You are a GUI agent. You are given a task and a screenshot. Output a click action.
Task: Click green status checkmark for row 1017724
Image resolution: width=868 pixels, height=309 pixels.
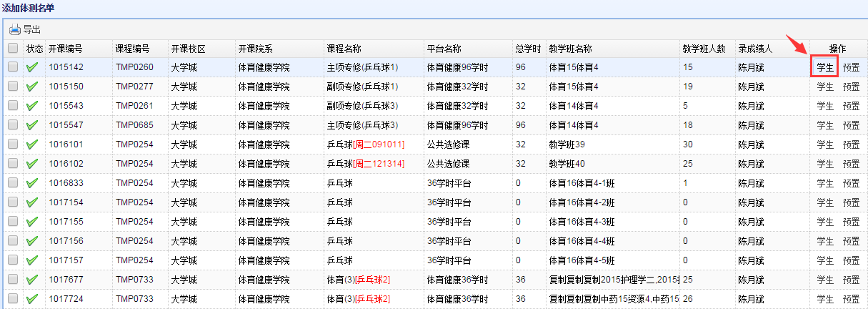[x=32, y=299]
